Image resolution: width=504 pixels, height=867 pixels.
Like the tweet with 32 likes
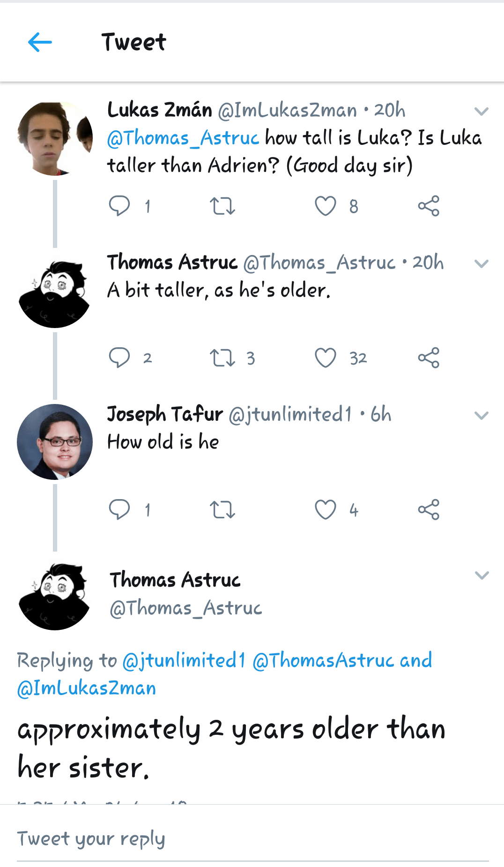(x=326, y=358)
